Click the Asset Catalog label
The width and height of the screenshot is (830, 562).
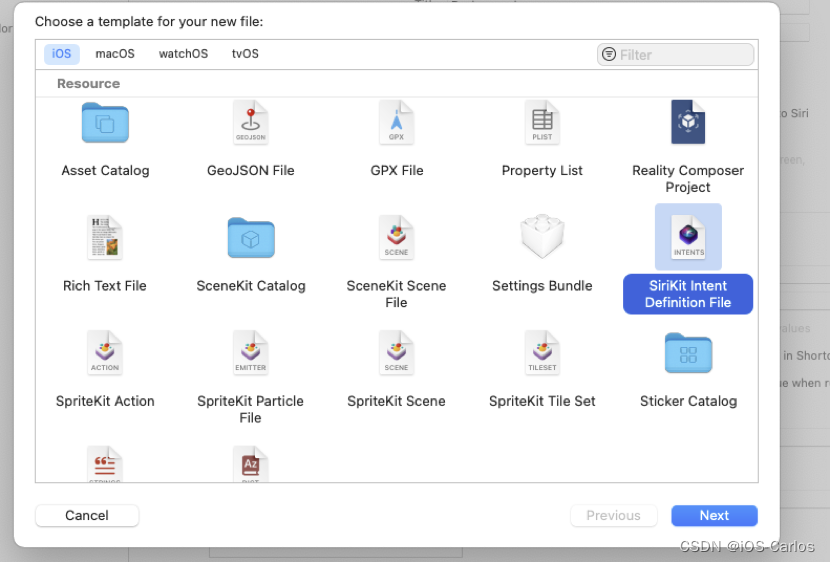pos(105,170)
